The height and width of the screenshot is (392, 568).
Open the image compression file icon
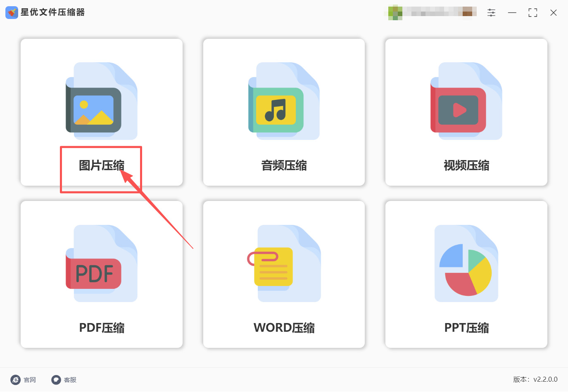(x=102, y=101)
